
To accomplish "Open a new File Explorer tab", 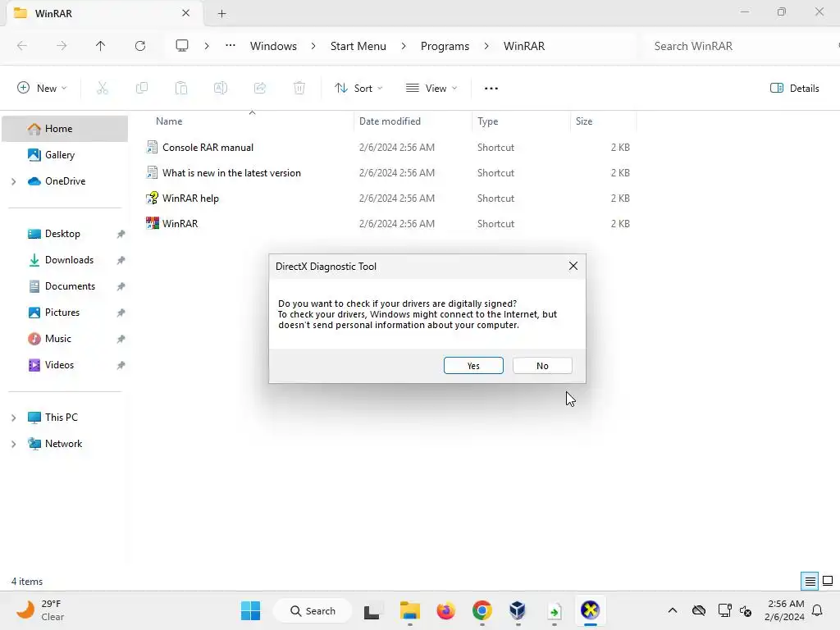I will point(221,13).
